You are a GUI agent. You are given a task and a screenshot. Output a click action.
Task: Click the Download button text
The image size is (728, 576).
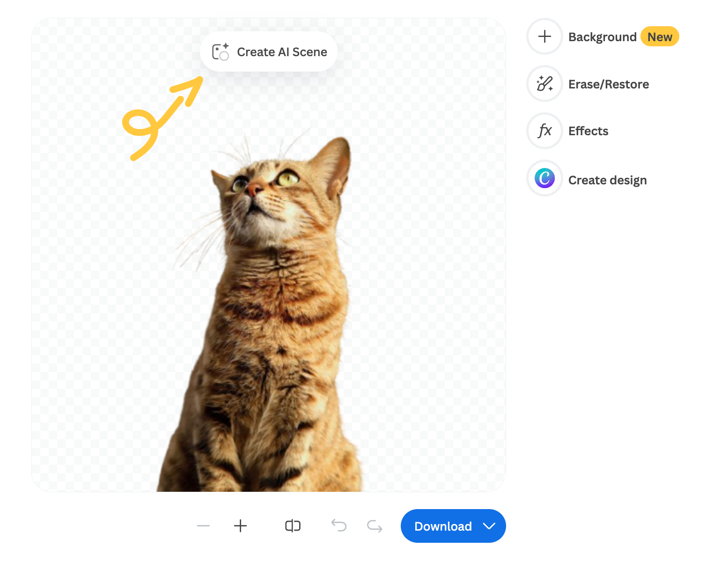443,526
